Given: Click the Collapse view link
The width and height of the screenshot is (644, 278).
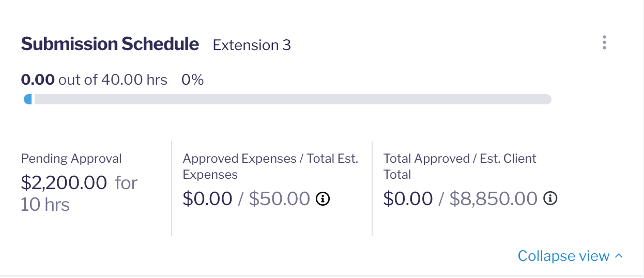Looking at the screenshot, I should (x=563, y=256).
